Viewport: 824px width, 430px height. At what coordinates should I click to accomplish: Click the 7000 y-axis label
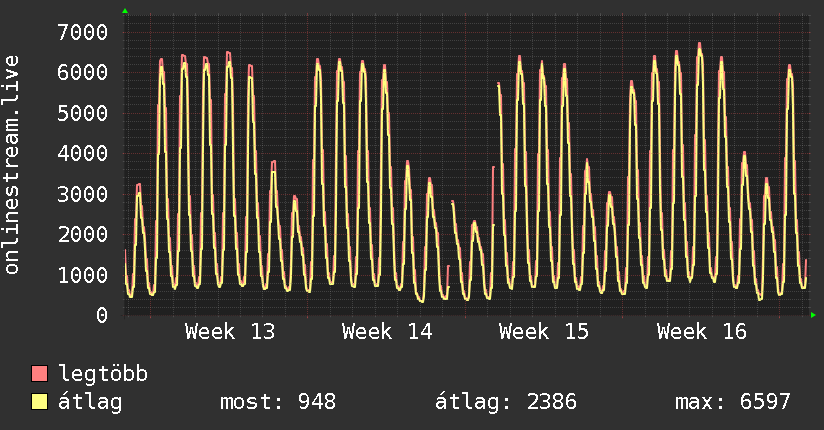coord(83,33)
